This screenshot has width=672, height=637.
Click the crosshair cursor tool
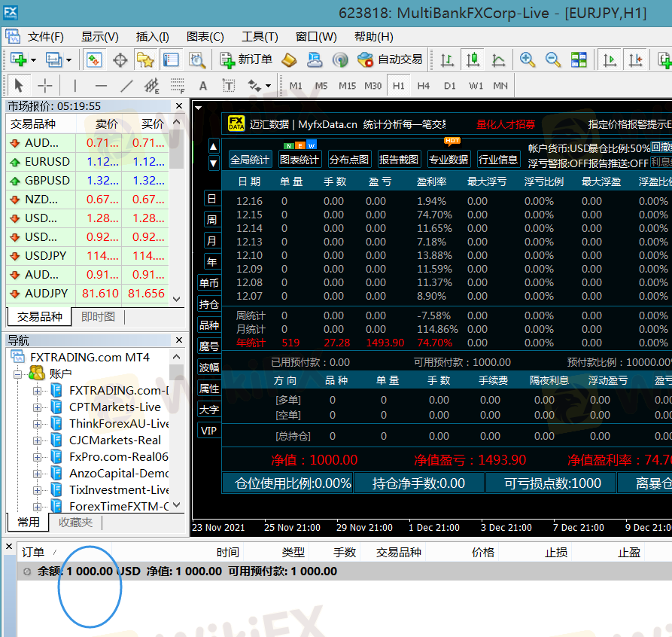pos(45,86)
